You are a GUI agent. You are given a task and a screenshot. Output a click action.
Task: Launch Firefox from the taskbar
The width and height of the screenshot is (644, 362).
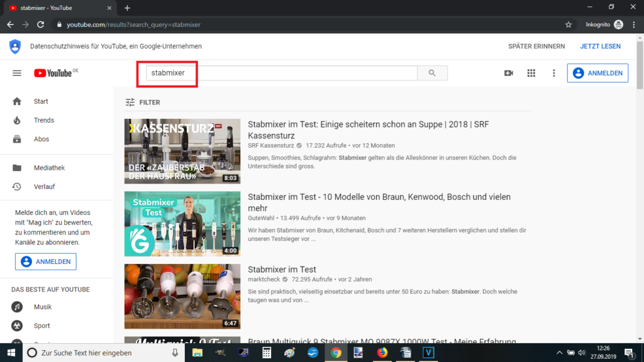point(382,353)
